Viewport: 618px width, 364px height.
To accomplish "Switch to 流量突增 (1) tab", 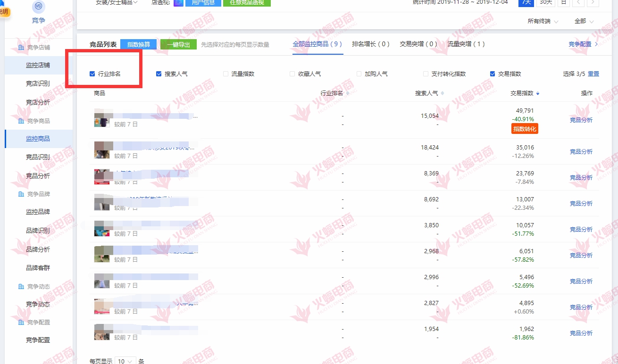I will click(466, 44).
